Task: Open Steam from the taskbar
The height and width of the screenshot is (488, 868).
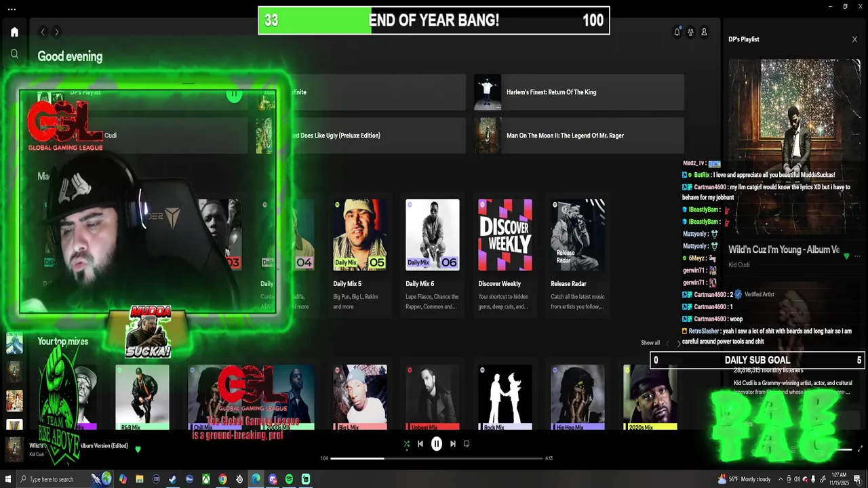Action: (173, 479)
